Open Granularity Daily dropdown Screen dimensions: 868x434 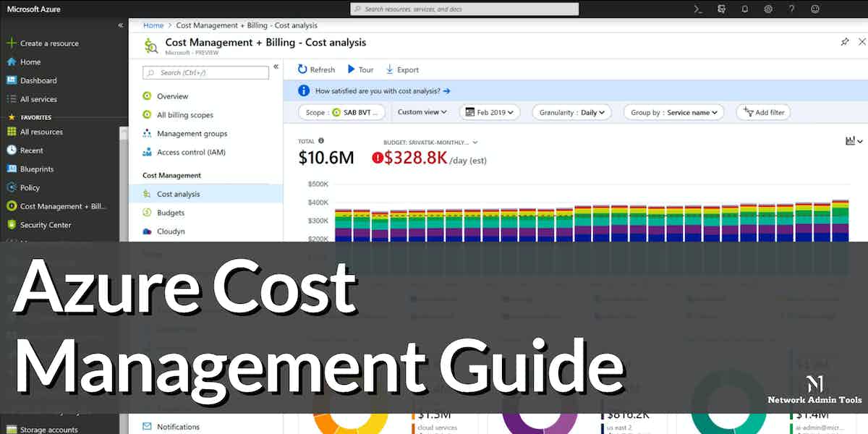(572, 112)
